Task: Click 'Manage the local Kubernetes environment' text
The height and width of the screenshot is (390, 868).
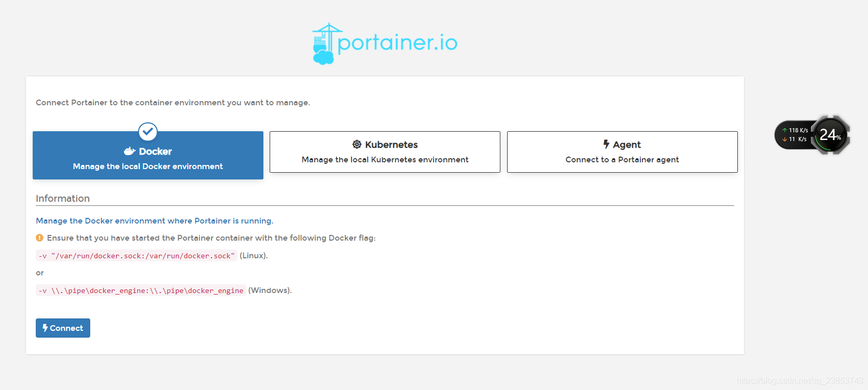Action: (x=385, y=160)
